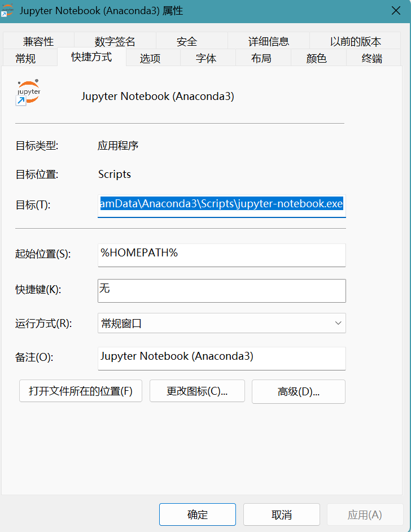Viewport: 411px width, 532px height.
Task: Switch to the 以前的版本 tab
Action: click(355, 41)
